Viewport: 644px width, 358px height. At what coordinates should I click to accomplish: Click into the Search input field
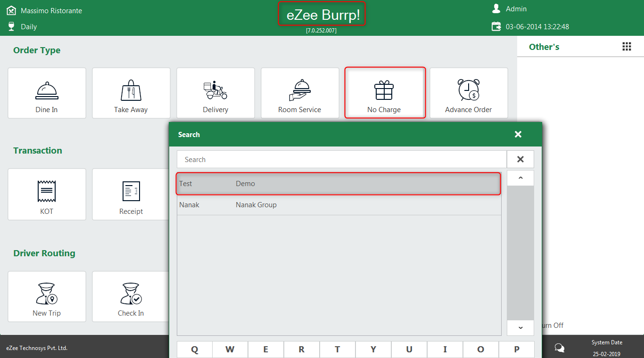(x=342, y=159)
